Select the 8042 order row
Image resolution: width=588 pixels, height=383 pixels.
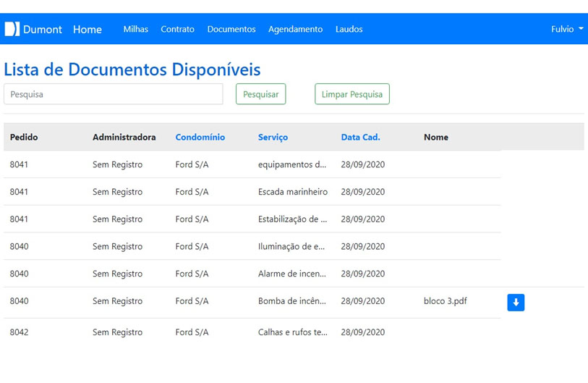coord(20,332)
